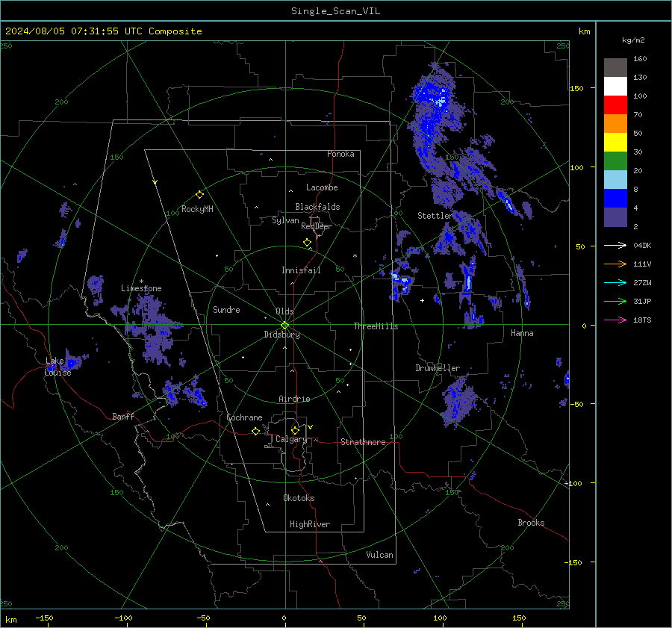This screenshot has height=628, width=672.
Task: Select the cyan 27ZW arrow in legend
Action: (x=615, y=282)
